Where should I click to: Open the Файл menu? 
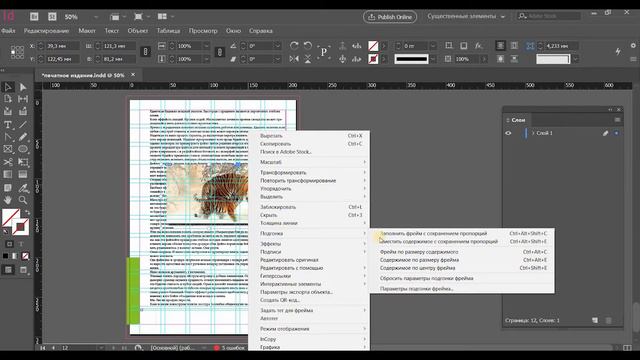pos(8,31)
